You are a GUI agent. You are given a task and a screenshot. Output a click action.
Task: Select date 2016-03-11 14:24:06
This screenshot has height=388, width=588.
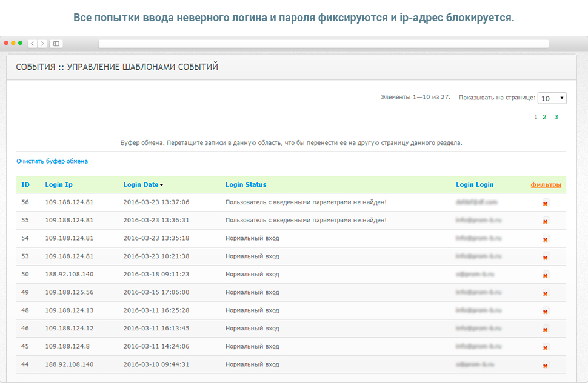[x=156, y=346]
